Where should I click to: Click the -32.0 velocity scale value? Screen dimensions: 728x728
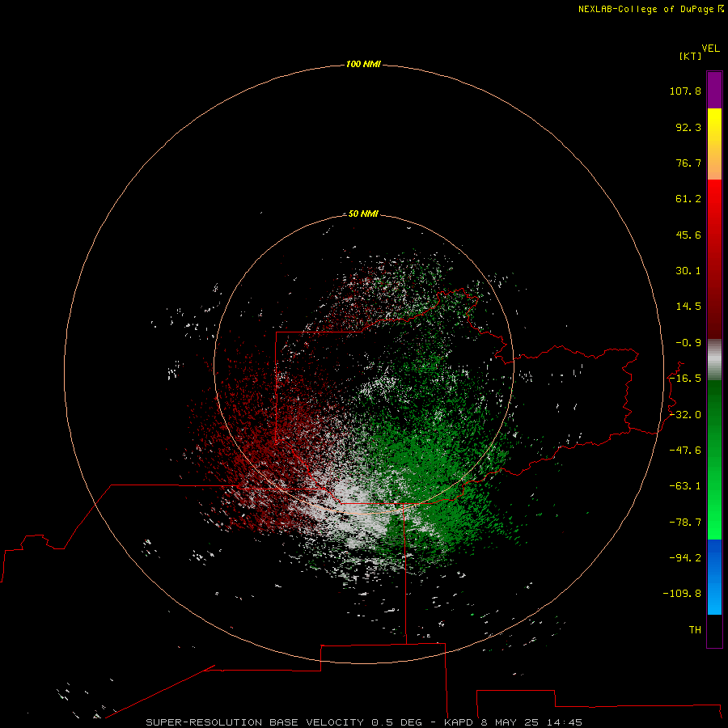tap(685, 415)
